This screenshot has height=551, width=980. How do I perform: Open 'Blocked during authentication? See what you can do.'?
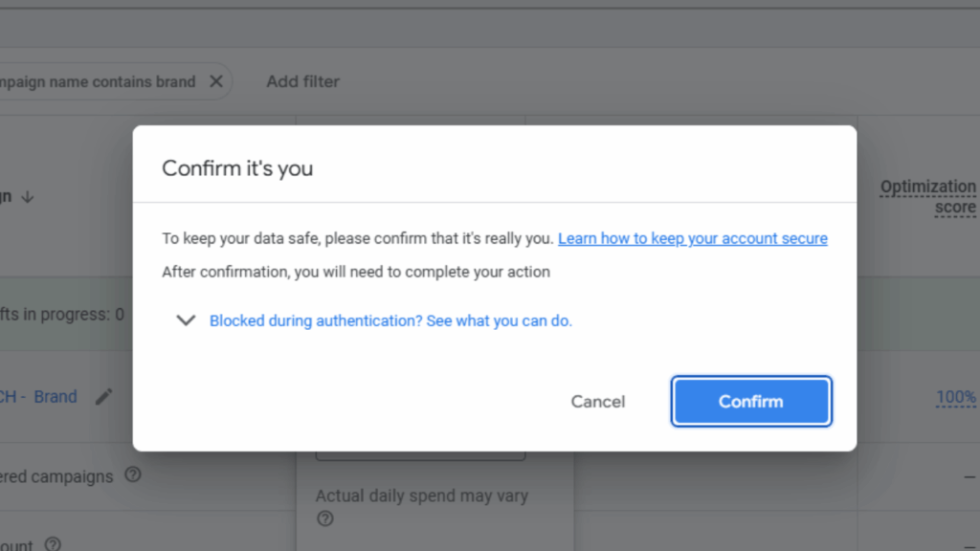390,320
